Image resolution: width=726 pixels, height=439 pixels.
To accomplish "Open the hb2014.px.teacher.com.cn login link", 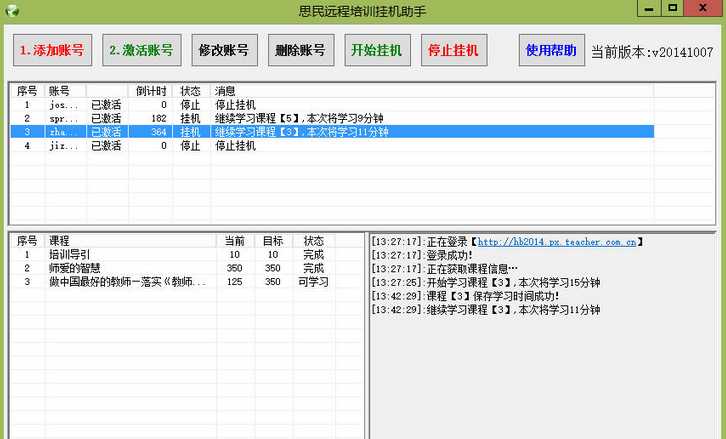I will point(557,242).
